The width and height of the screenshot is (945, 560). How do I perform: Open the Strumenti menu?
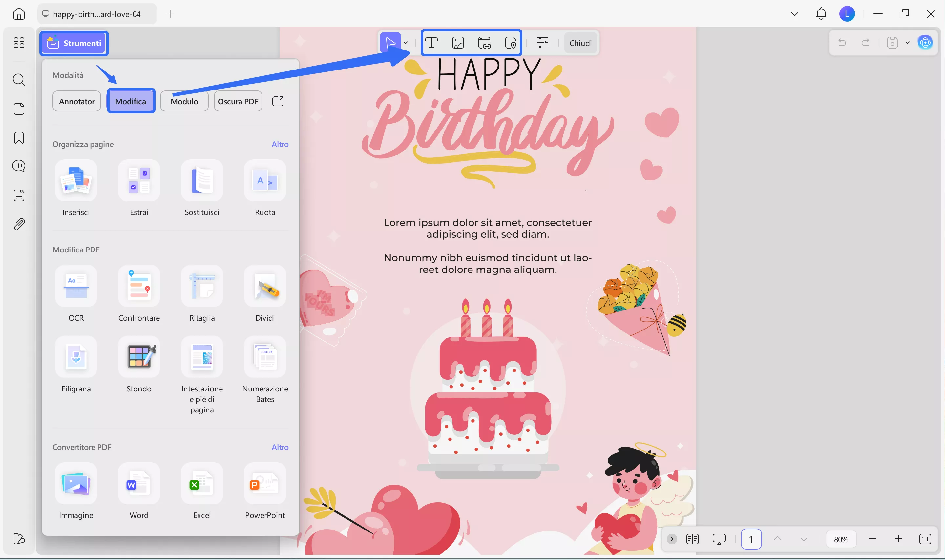pos(73,43)
